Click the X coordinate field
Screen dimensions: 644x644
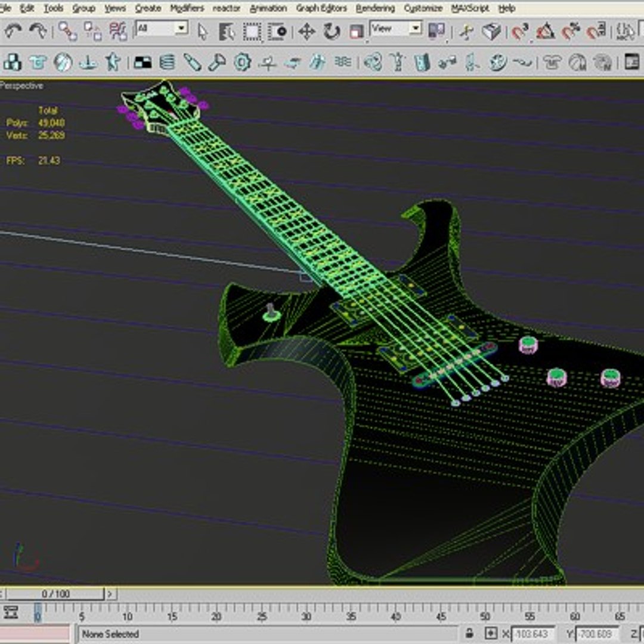tap(532, 634)
